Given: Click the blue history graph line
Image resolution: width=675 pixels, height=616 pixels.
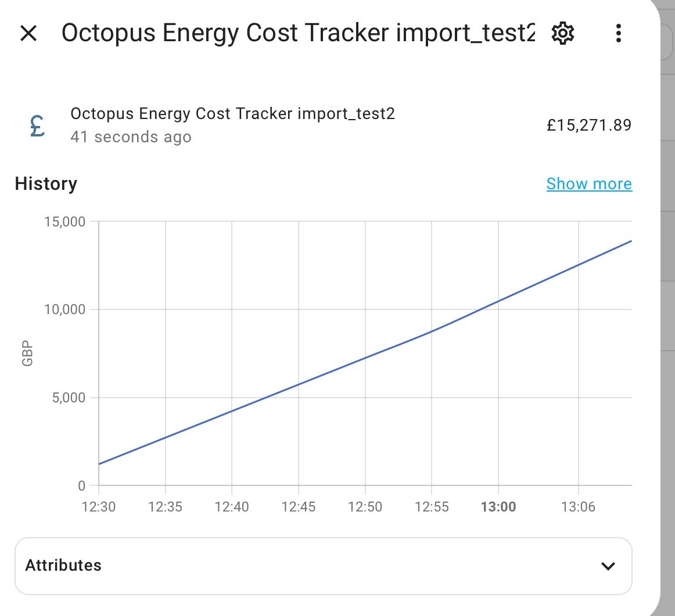Looking at the screenshot, I should tap(365, 358).
